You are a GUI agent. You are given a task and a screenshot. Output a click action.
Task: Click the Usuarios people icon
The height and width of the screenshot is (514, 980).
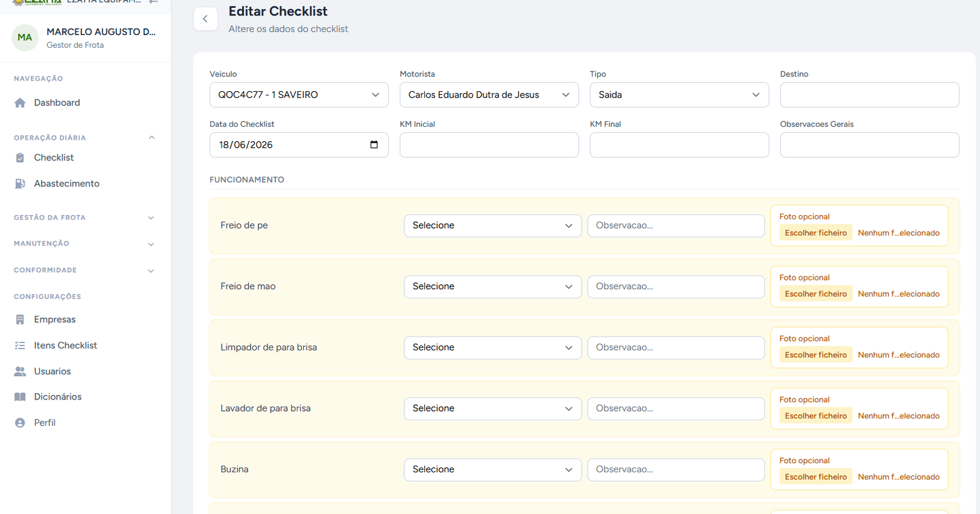[20, 371]
